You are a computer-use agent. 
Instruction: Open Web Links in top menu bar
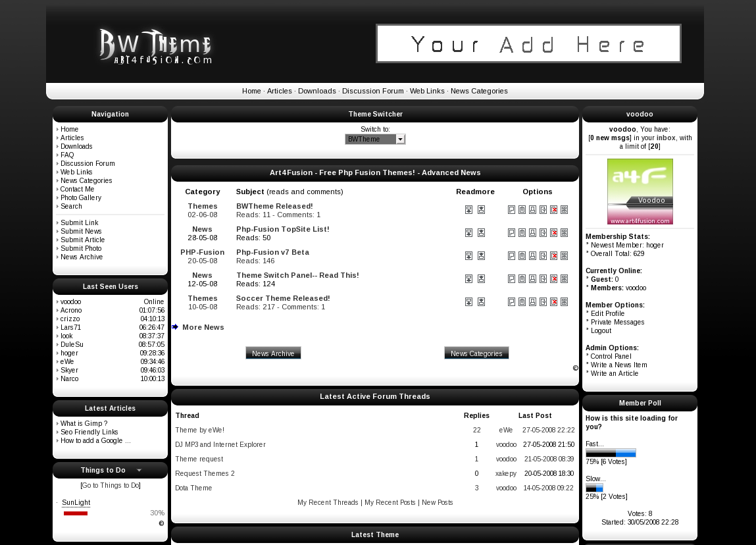point(427,91)
